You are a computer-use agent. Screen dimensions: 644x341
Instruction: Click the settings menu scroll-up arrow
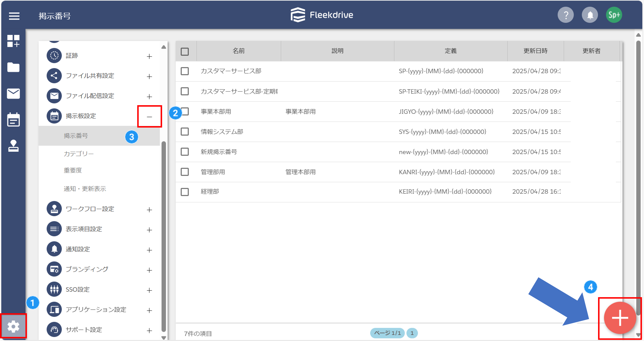coord(164,47)
